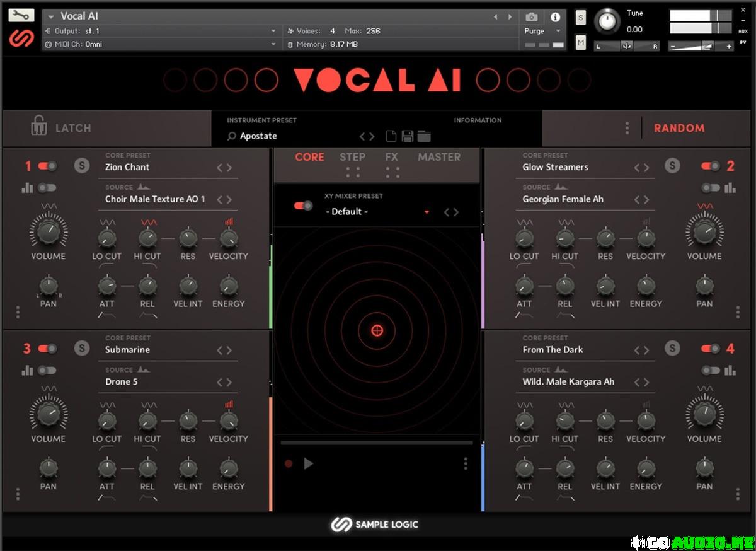Save the instrument preset with floppy icon

tap(408, 136)
